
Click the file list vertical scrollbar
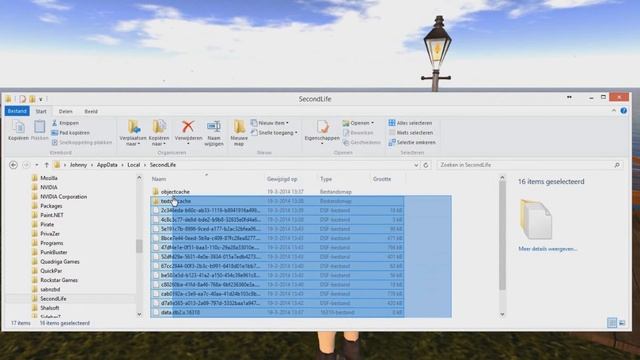click(502, 235)
